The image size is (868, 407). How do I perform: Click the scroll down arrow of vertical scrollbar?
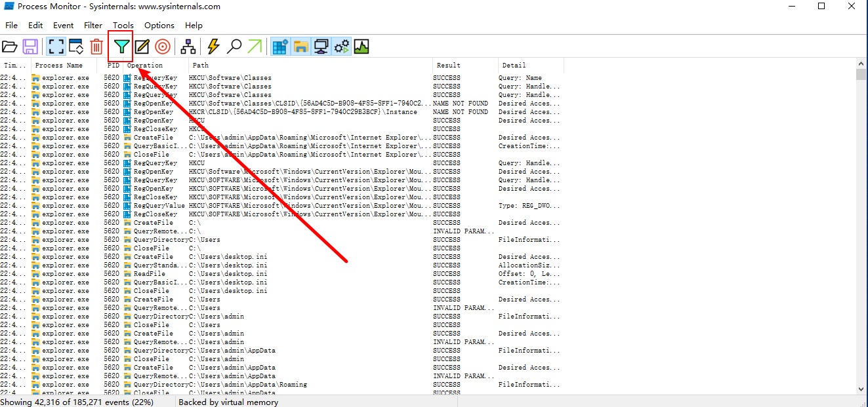(861, 389)
